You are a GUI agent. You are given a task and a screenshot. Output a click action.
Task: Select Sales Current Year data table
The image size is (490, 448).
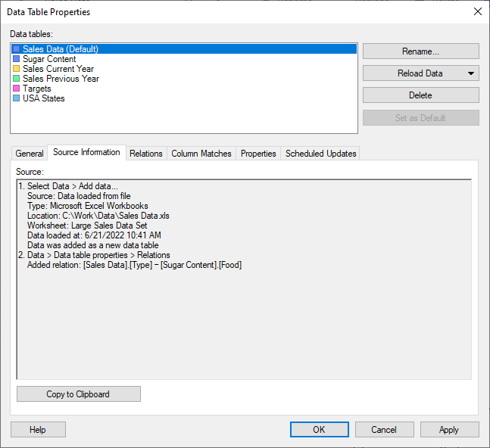pyautogui.click(x=58, y=69)
